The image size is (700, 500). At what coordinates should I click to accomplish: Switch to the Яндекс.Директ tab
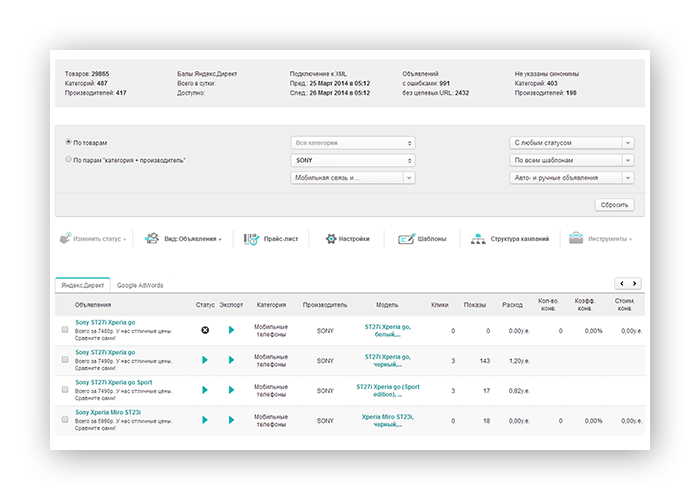(83, 285)
